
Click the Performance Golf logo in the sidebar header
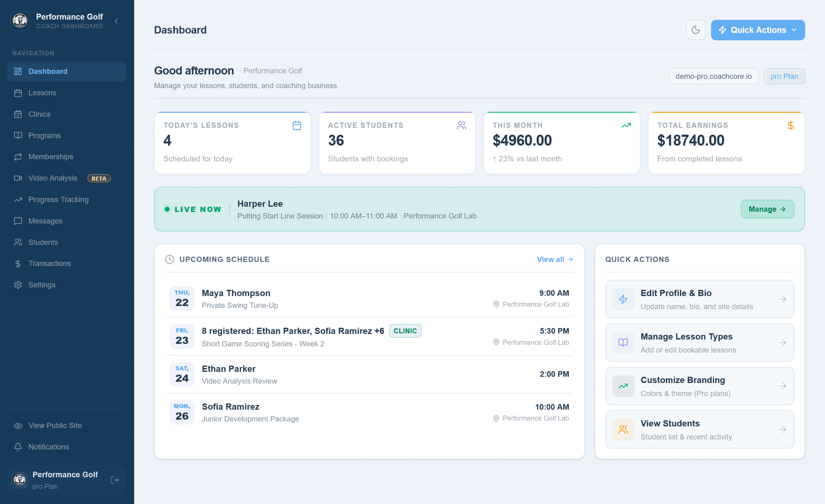click(x=20, y=21)
